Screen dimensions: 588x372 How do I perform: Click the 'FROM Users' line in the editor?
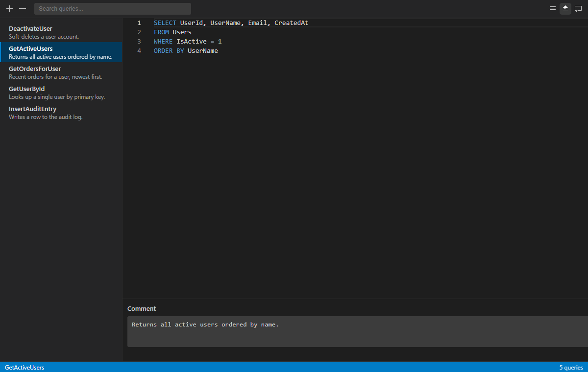[x=172, y=32]
